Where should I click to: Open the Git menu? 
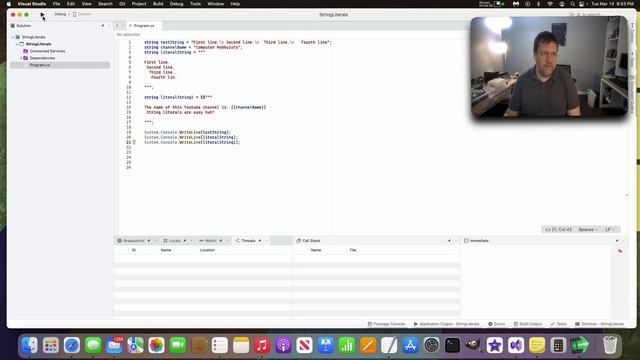click(122, 4)
